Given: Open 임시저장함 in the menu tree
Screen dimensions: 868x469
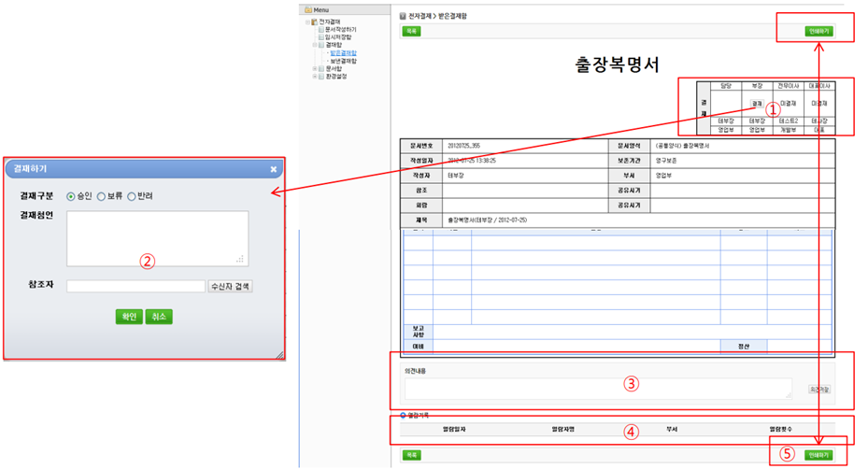Looking at the screenshot, I should point(338,37).
